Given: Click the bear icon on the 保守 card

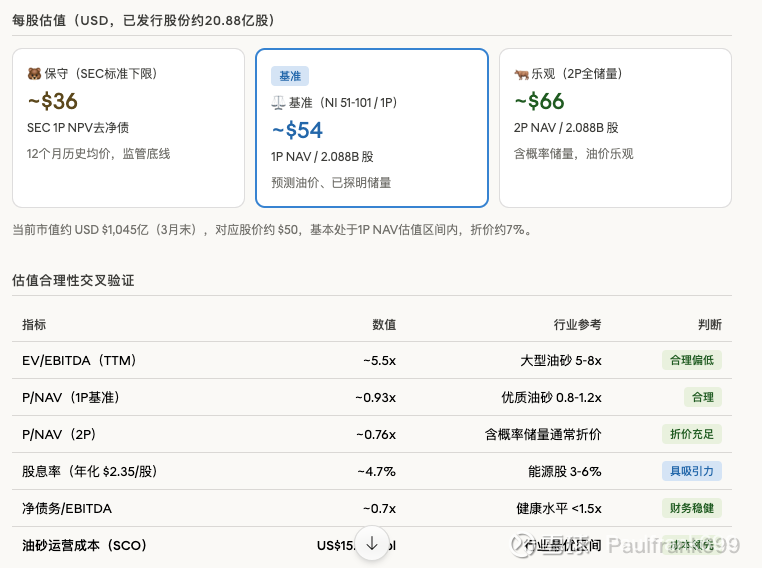Looking at the screenshot, I should (x=33, y=74).
